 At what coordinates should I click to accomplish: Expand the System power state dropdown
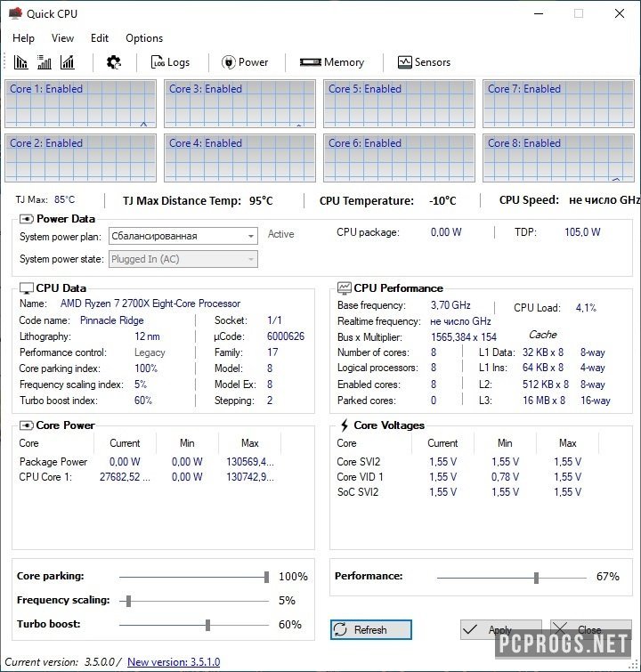tap(183, 259)
